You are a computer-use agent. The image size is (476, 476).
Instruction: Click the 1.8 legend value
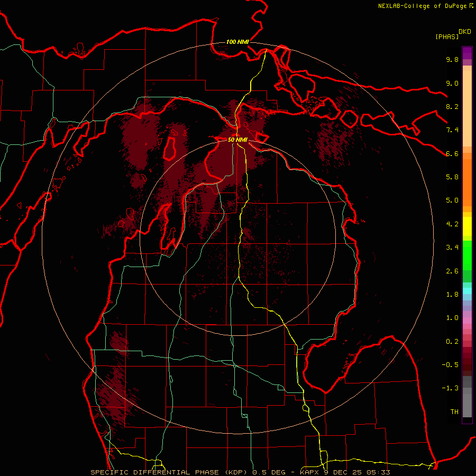click(x=452, y=294)
